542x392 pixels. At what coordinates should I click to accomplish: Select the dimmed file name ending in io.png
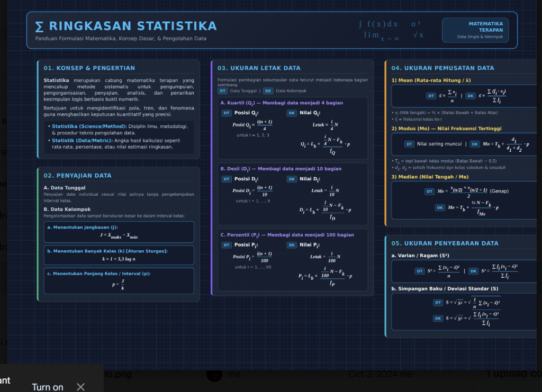click(x=118, y=374)
